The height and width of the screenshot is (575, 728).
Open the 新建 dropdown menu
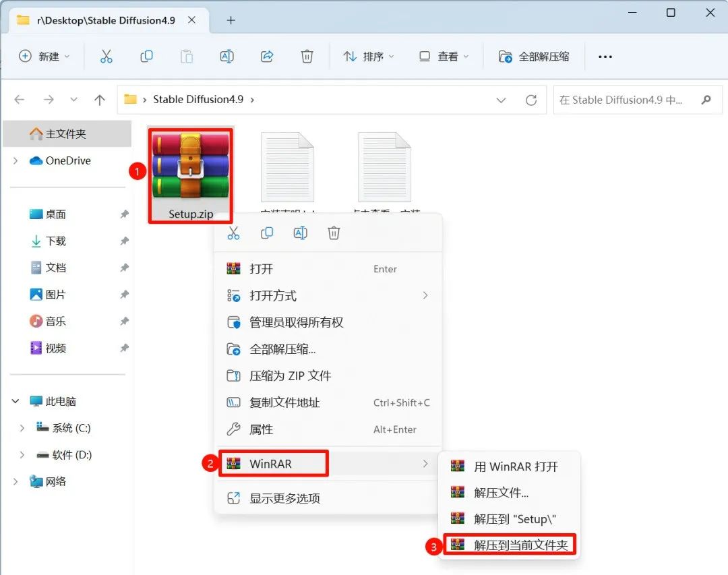click(44, 56)
